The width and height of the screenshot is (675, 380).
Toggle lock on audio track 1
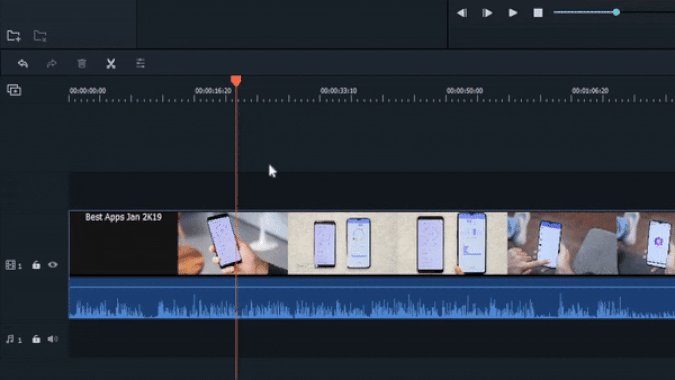point(36,339)
